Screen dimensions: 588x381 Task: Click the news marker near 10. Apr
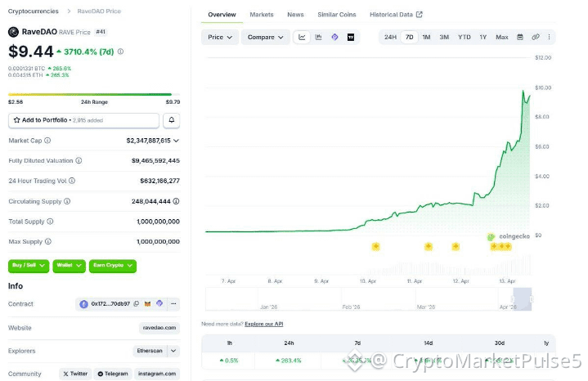[x=375, y=246]
